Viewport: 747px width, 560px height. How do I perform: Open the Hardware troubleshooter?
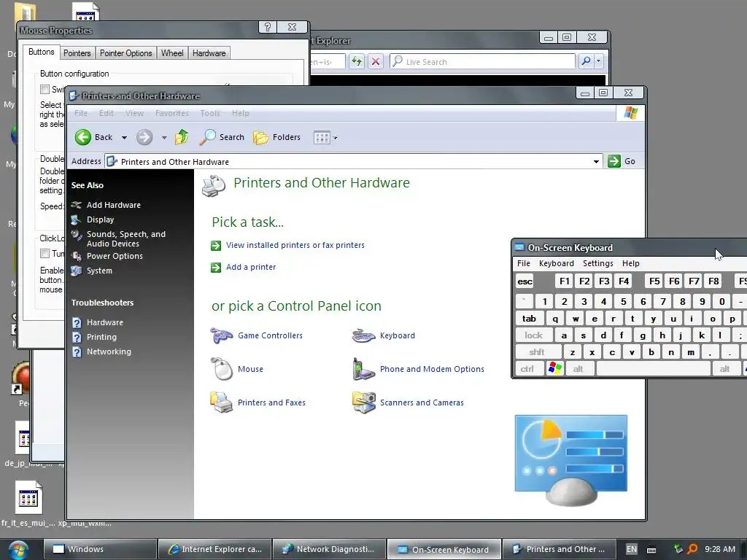(105, 322)
